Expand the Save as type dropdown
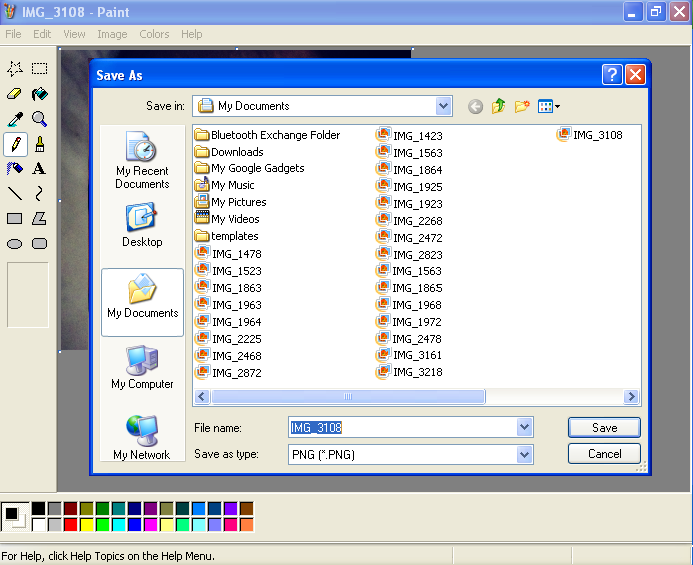 [x=524, y=454]
